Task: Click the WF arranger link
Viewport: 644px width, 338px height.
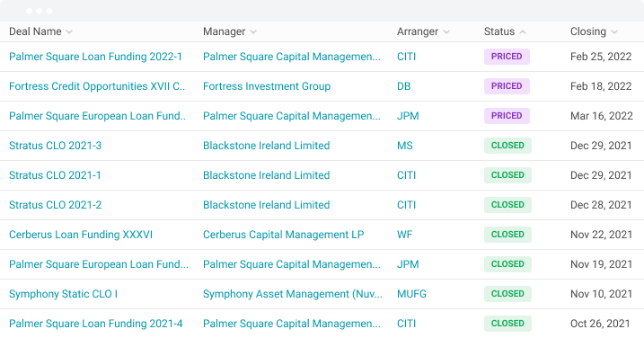Action: pyautogui.click(x=404, y=235)
